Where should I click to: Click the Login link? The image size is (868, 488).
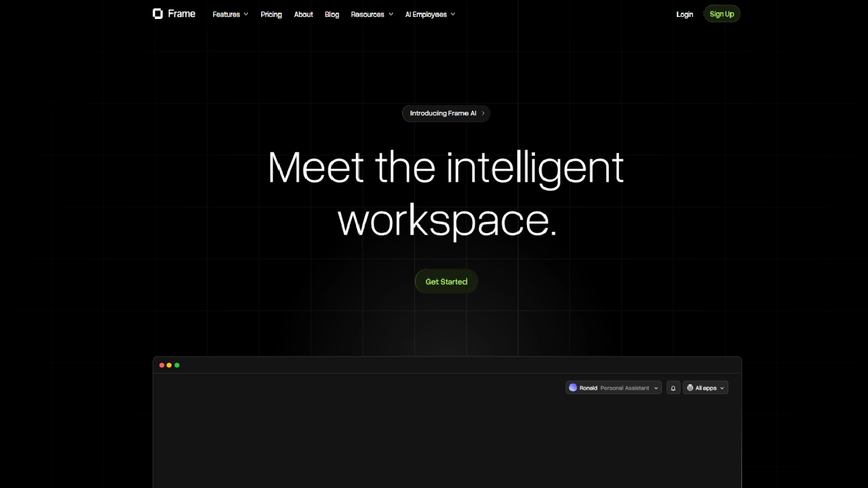[684, 14]
